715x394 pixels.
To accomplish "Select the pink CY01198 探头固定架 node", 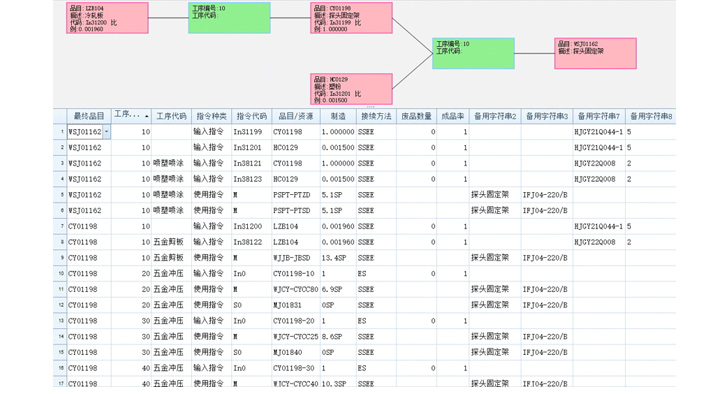I will (351, 18).
